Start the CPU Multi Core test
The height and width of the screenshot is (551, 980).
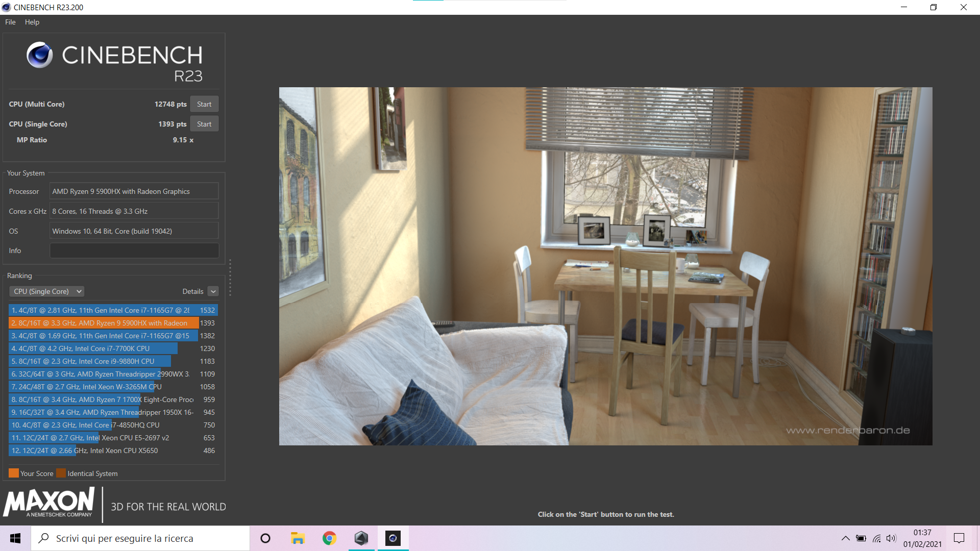pos(204,104)
